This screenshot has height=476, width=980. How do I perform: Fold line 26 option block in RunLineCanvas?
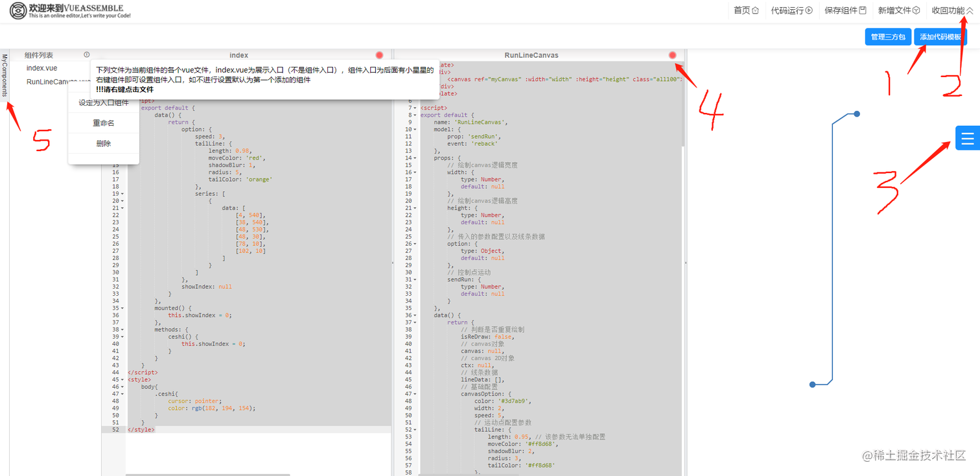[x=415, y=244]
